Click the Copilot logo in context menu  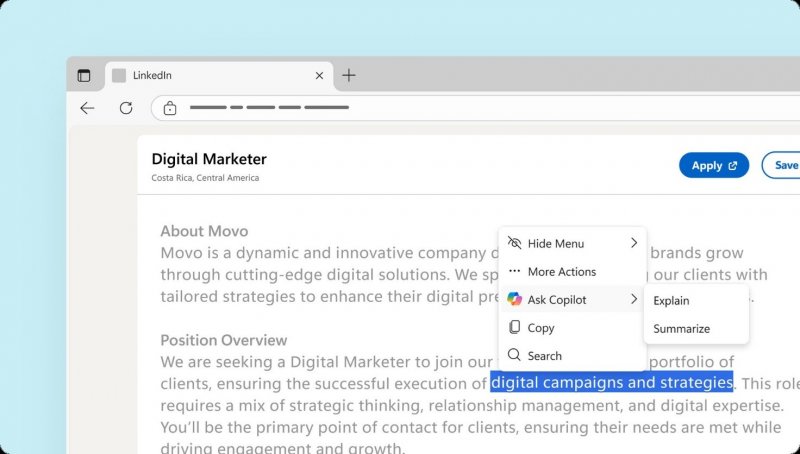(515, 299)
